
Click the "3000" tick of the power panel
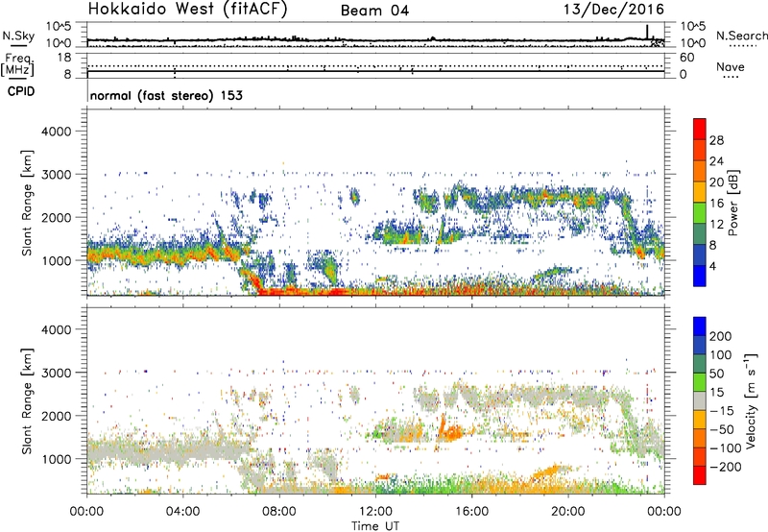56,175
